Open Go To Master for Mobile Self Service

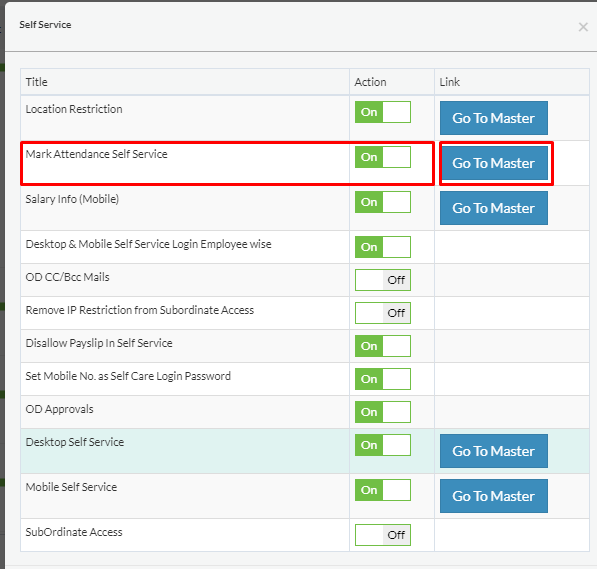[x=494, y=495]
